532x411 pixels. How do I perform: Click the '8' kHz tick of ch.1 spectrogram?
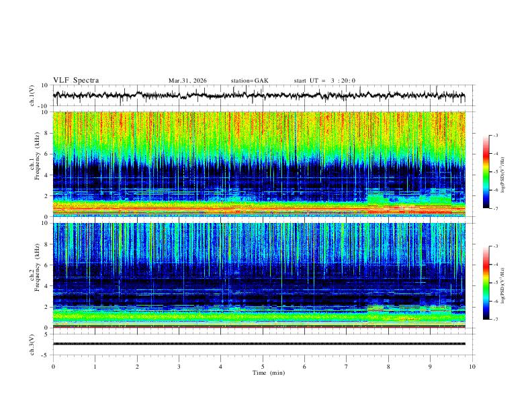47,133
